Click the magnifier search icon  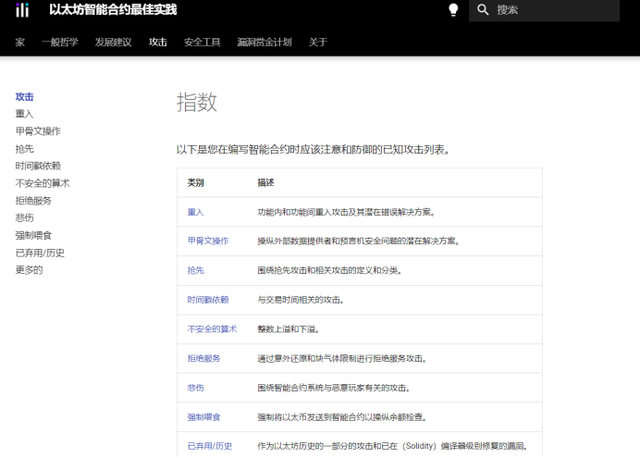(x=483, y=10)
